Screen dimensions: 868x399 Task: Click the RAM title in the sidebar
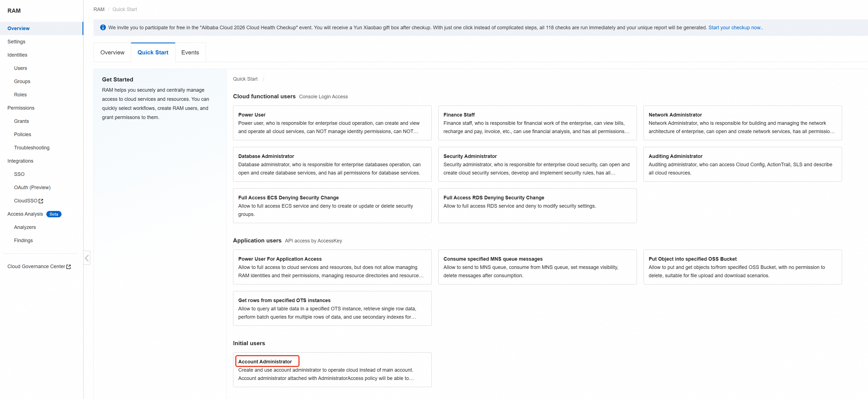pyautogui.click(x=14, y=11)
